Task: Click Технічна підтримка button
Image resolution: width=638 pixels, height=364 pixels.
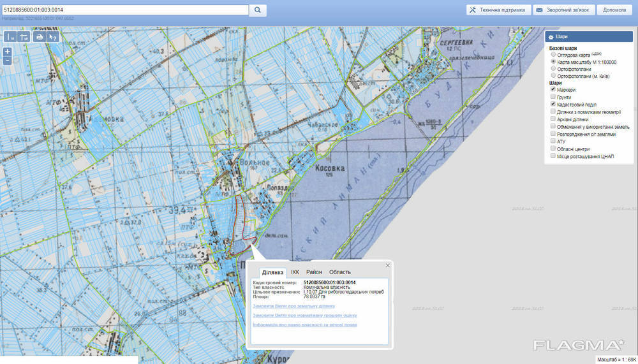Action: point(497,10)
